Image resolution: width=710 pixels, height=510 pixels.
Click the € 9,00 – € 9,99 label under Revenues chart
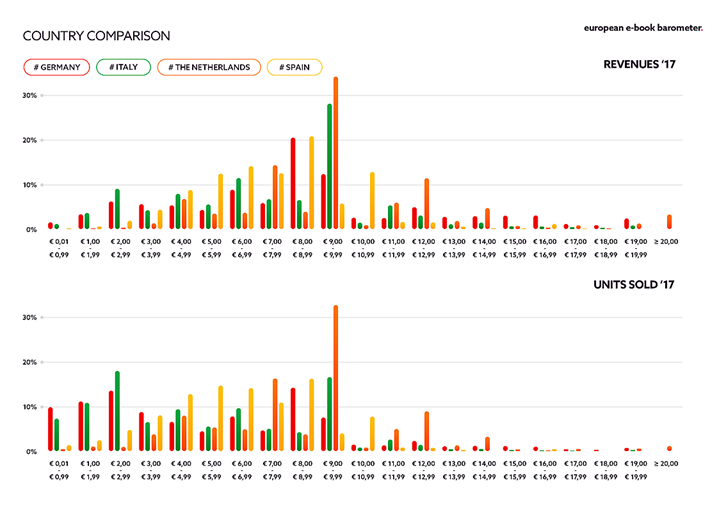point(332,248)
